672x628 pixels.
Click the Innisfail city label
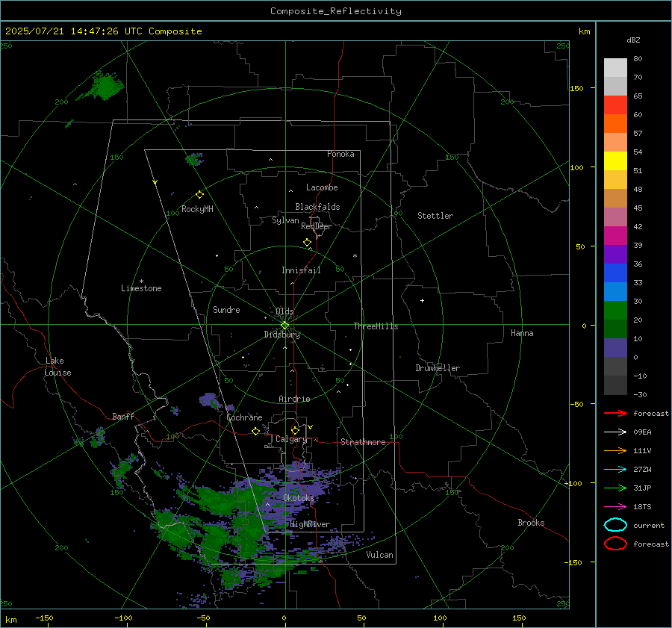(x=301, y=270)
